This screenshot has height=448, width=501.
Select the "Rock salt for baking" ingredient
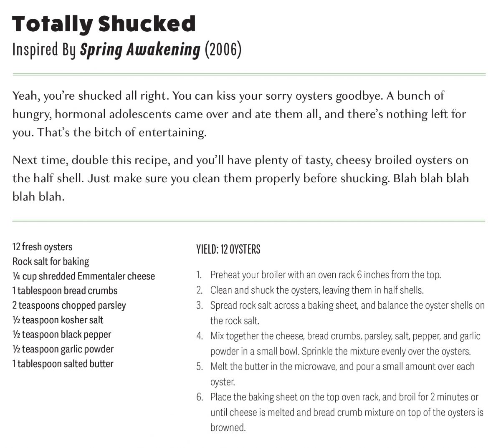51,262
